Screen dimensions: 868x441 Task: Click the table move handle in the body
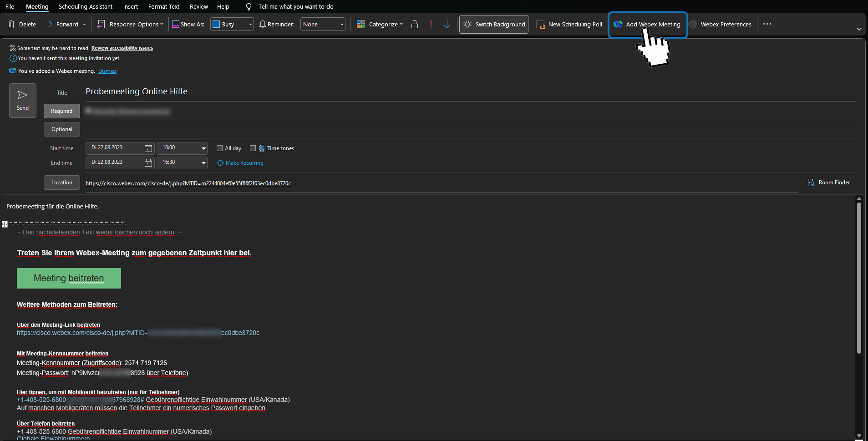(x=5, y=224)
